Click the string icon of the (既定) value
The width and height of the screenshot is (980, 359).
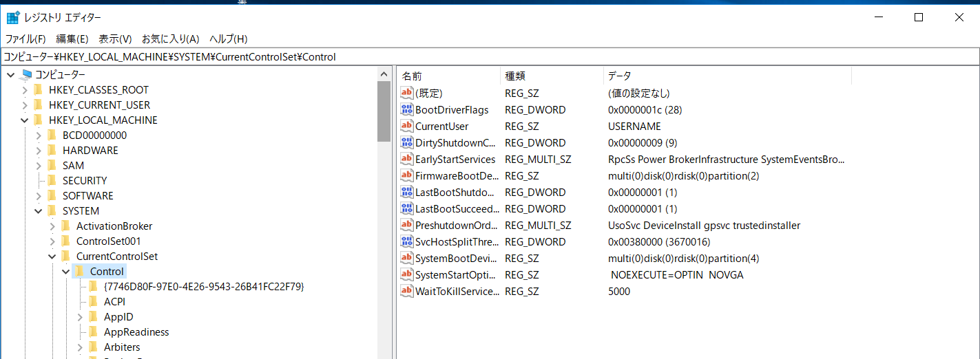click(407, 93)
